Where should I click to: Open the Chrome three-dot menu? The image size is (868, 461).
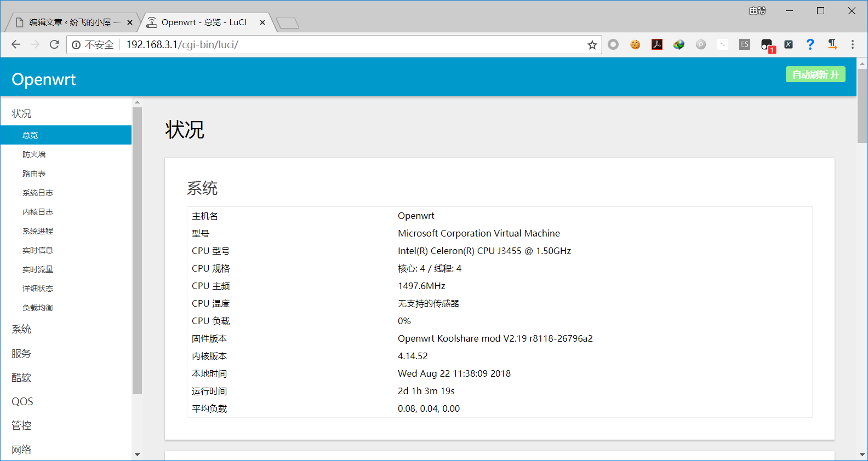(x=853, y=44)
